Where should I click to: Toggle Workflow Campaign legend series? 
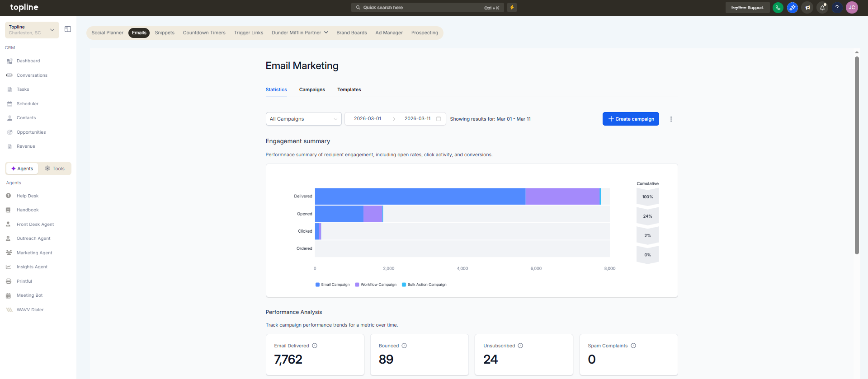coord(376,285)
